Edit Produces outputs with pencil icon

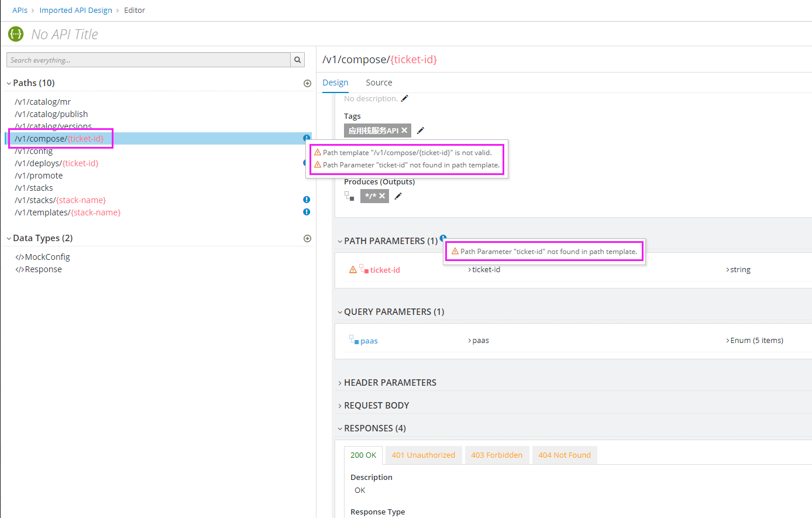coord(398,196)
